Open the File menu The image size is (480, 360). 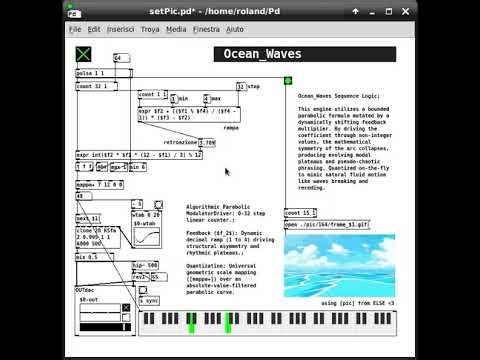[75, 29]
